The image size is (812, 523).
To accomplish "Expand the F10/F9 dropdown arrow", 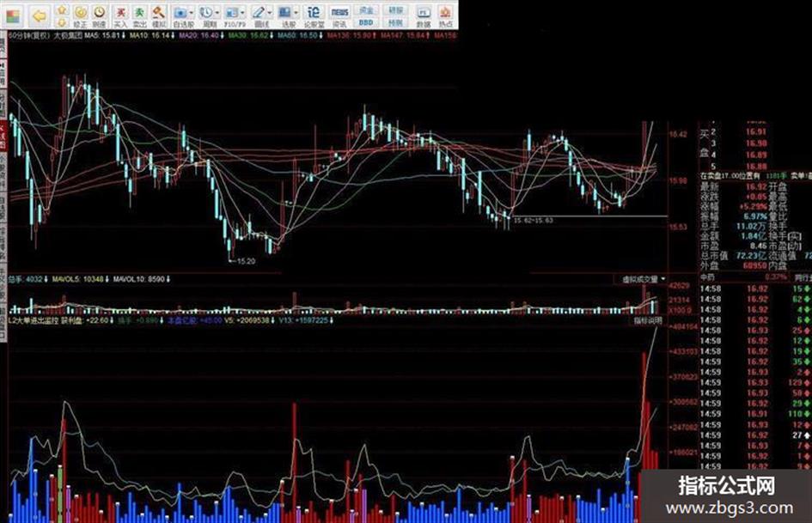I will click(x=242, y=12).
